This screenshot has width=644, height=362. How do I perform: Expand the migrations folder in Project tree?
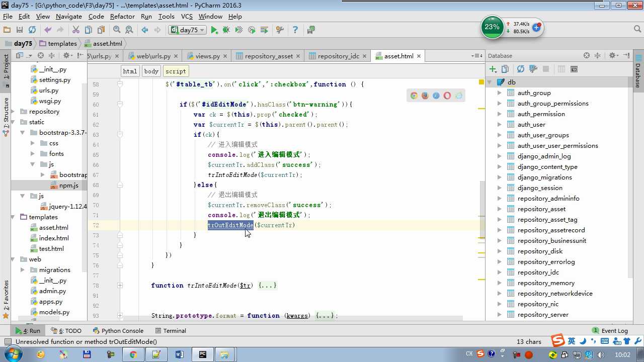point(23,270)
